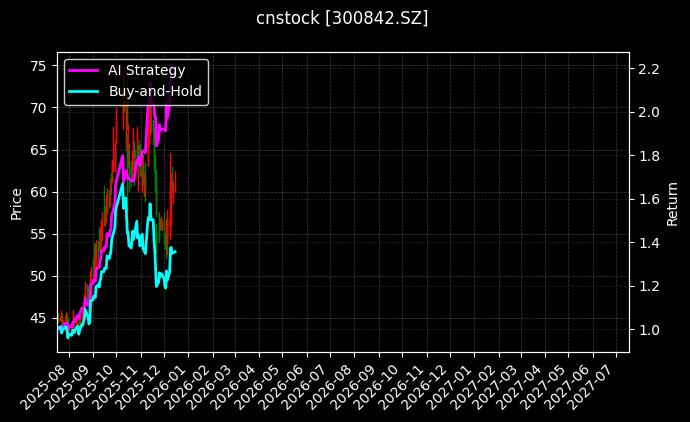690x422 pixels.
Task: Select the Buy-and-Hold legend label
Action: [x=155, y=91]
